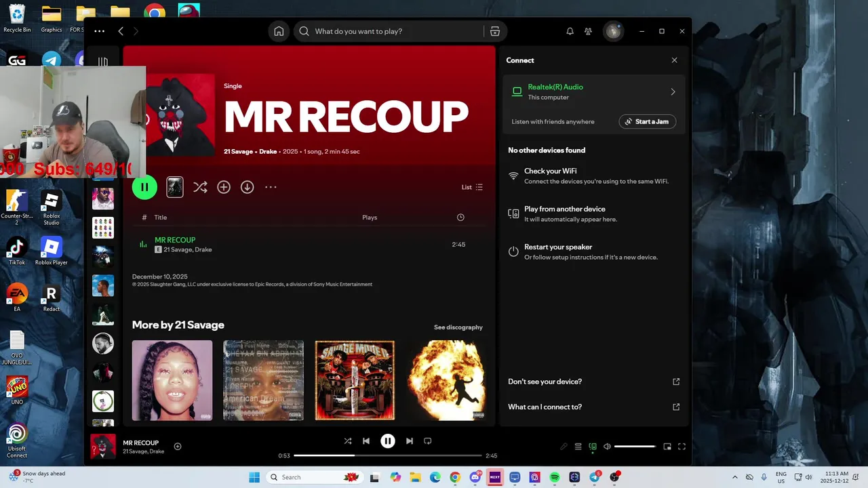Open UNO game desktop icon
The height and width of the screenshot is (488, 868).
coord(17,390)
